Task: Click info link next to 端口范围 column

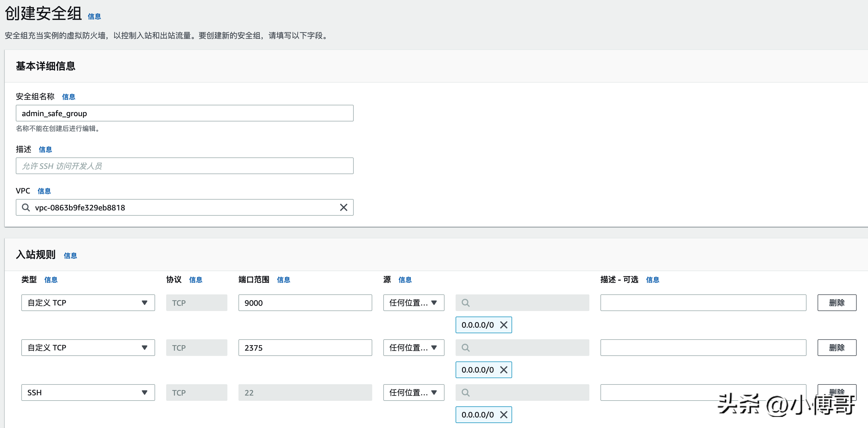Action: point(283,280)
